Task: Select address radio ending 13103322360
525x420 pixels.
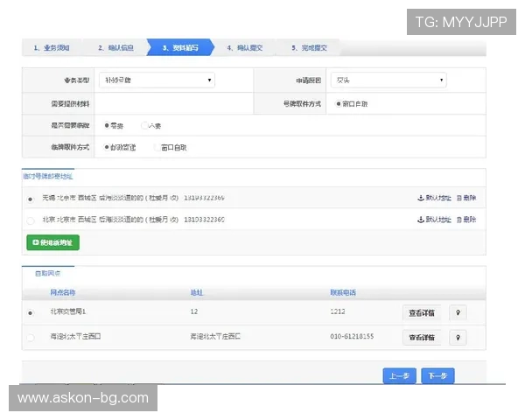Action: [x=31, y=220]
